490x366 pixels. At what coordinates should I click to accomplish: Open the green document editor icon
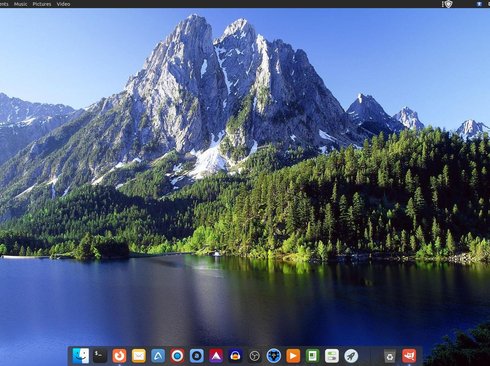coord(312,356)
